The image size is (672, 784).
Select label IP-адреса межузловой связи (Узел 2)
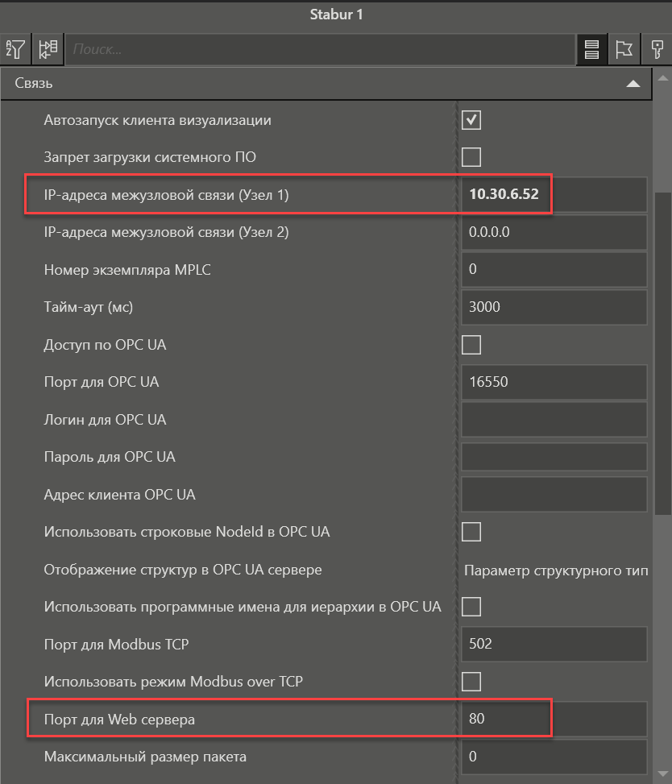pyautogui.click(x=167, y=233)
